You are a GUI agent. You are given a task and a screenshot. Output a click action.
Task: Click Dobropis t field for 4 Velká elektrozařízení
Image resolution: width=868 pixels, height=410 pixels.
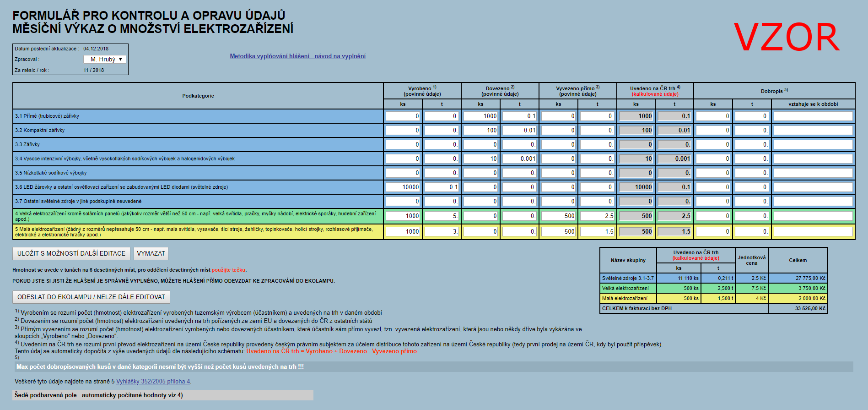pos(752,216)
